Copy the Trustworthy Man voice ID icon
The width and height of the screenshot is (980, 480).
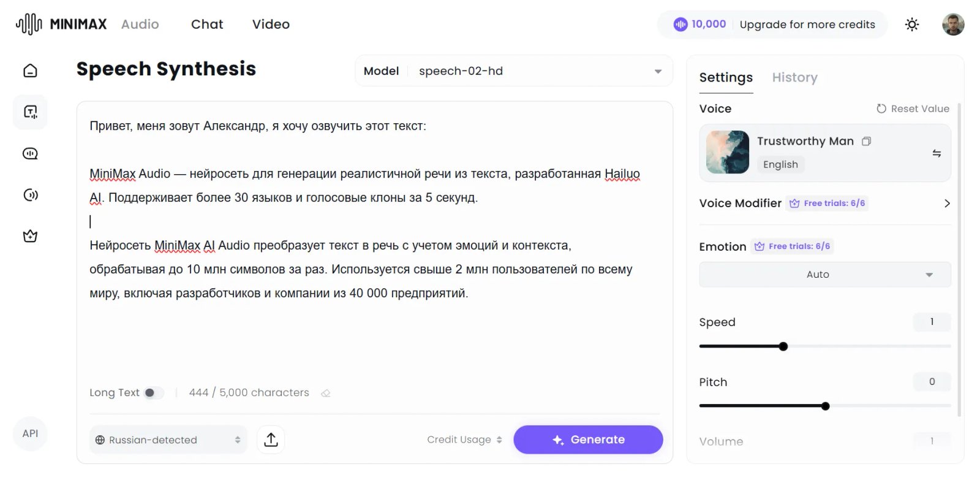(x=866, y=142)
